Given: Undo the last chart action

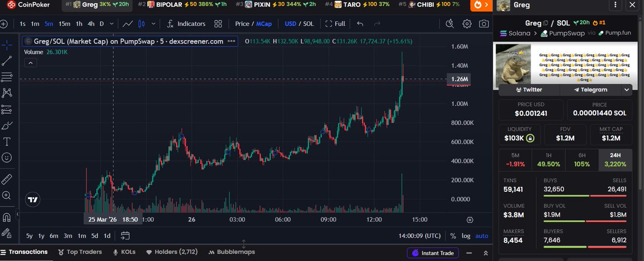Looking at the screenshot, I should coord(360,24).
